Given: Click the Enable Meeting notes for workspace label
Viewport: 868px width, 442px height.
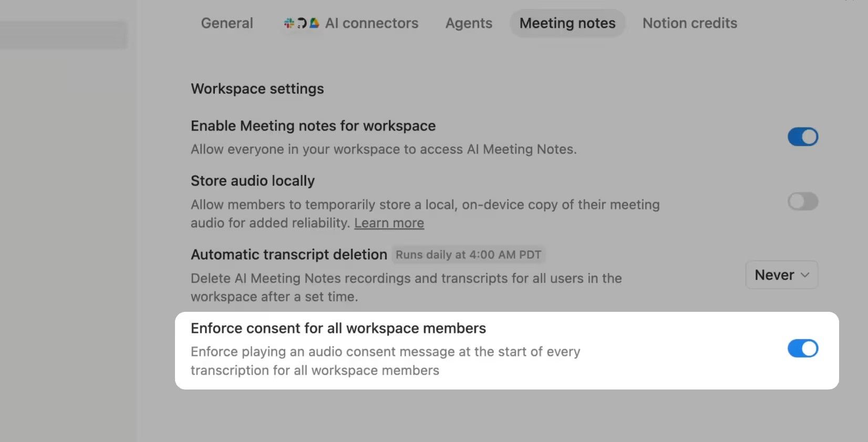Looking at the screenshot, I should (313, 126).
